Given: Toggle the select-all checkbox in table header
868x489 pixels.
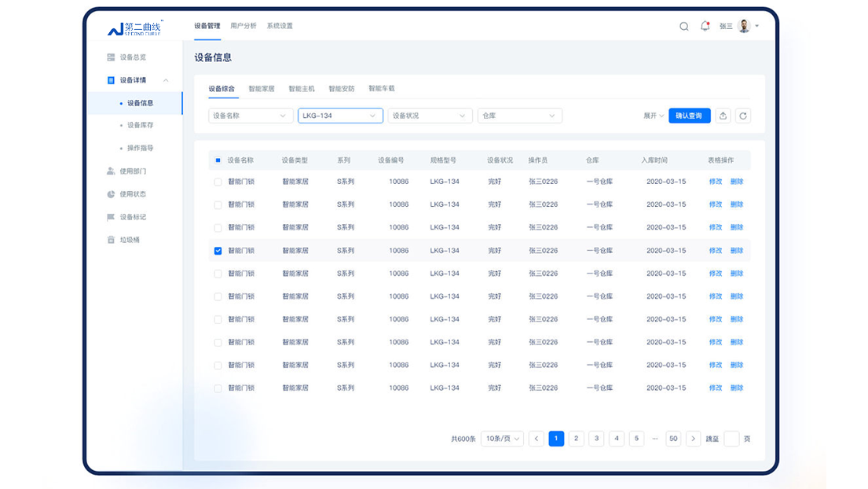Looking at the screenshot, I should pos(218,160).
